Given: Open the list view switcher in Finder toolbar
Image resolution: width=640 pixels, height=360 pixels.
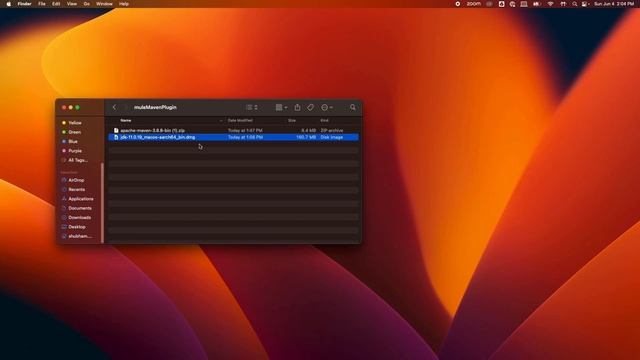Looking at the screenshot, I should [251, 107].
